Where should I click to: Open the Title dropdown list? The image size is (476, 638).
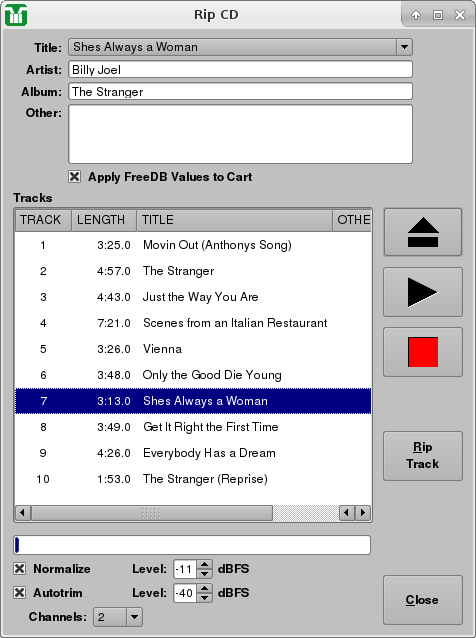[x=404, y=47]
